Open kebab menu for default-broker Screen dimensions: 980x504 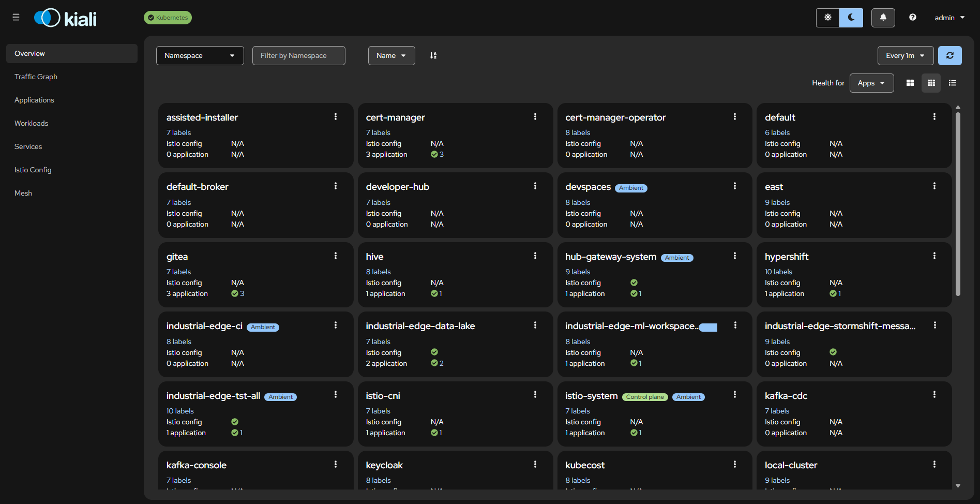(x=336, y=186)
